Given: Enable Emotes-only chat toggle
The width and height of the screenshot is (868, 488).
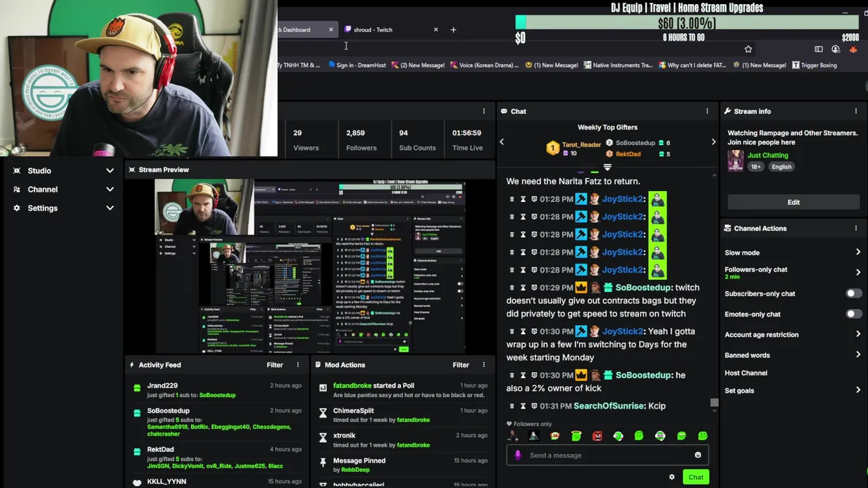Looking at the screenshot, I should (x=854, y=314).
